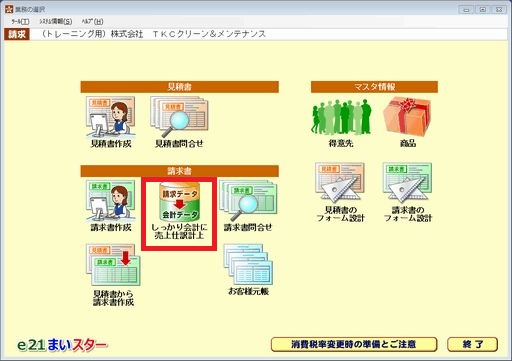The height and width of the screenshot is (361, 512).
Task: Open the システム情報(S) menu
Action: pos(56,21)
